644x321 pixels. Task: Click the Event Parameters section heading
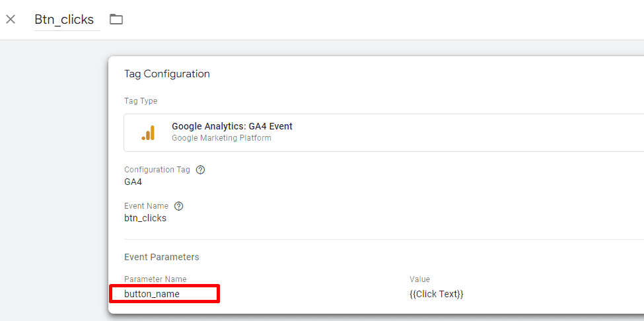pyautogui.click(x=161, y=257)
